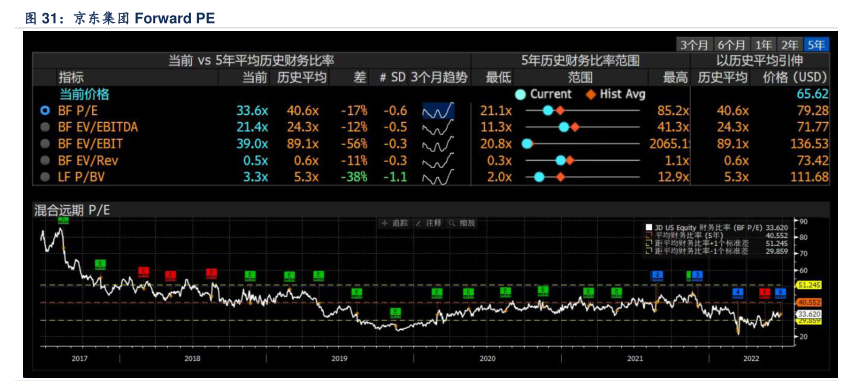Click the # SD column header
This screenshot has width=849, height=381.
pos(392,77)
